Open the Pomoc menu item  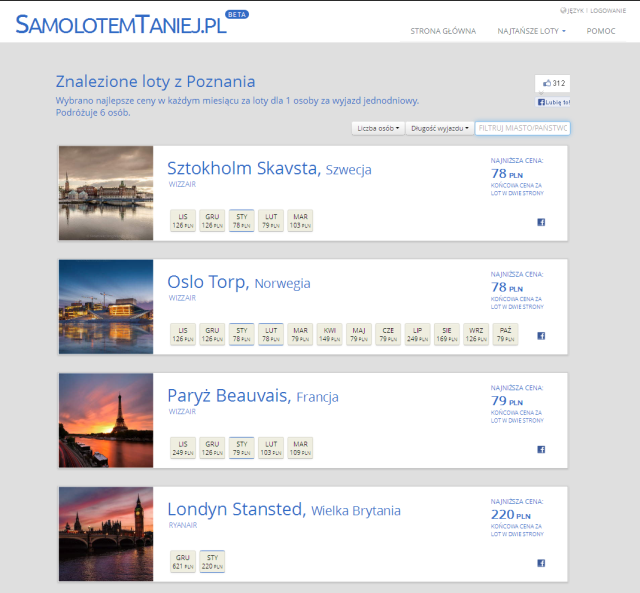pyautogui.click(x=600, y=31)
